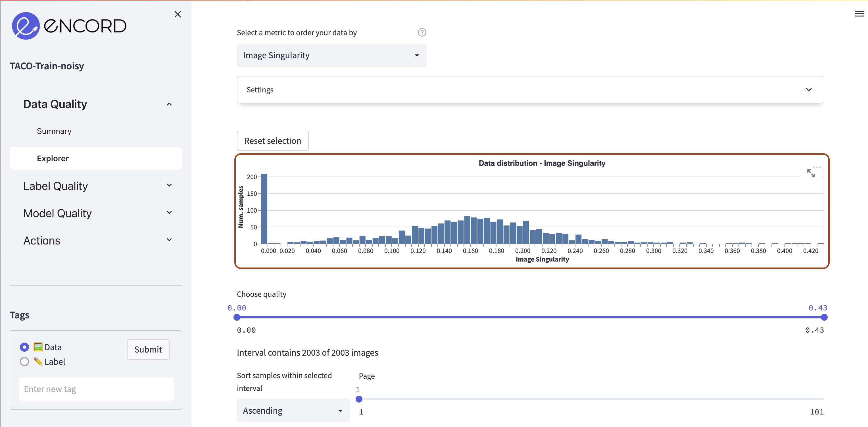
Task: Close the sidebar with the X icon
Action: point(178,14)
